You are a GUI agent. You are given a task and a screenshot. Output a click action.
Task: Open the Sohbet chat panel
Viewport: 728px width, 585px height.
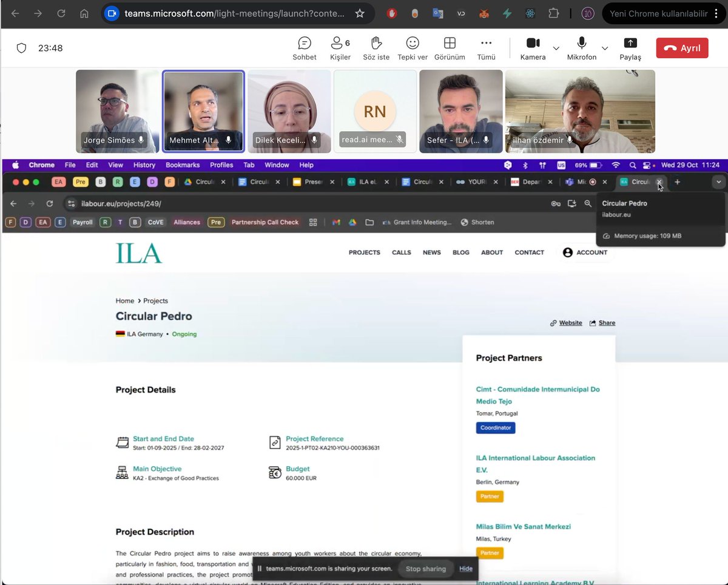click(x=305, y=48)
